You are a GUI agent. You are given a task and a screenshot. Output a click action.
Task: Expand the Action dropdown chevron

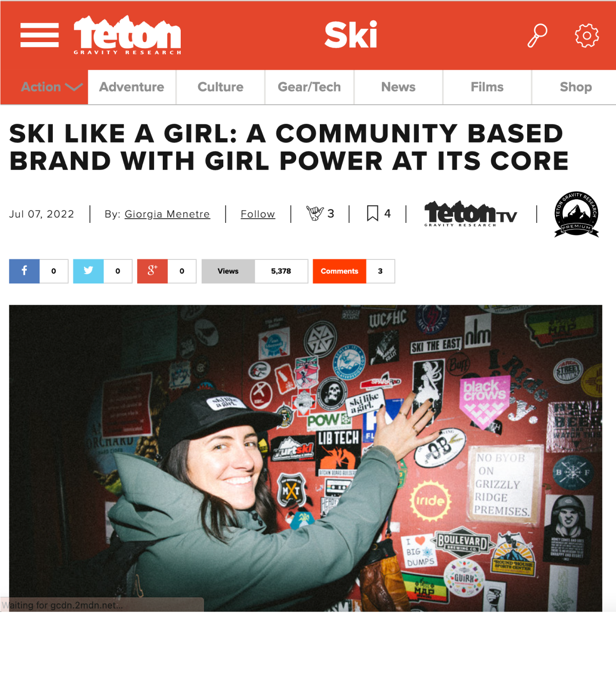click(74, 87)
